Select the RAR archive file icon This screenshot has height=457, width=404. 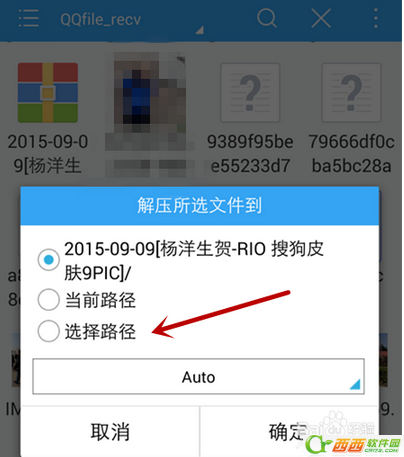[x=48, y=93]
